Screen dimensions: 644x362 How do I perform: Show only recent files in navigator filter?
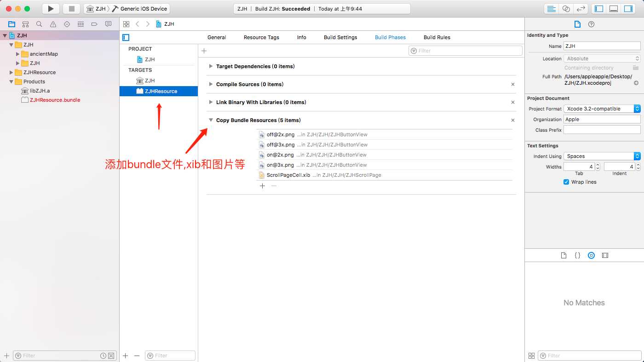click(103, 356)
